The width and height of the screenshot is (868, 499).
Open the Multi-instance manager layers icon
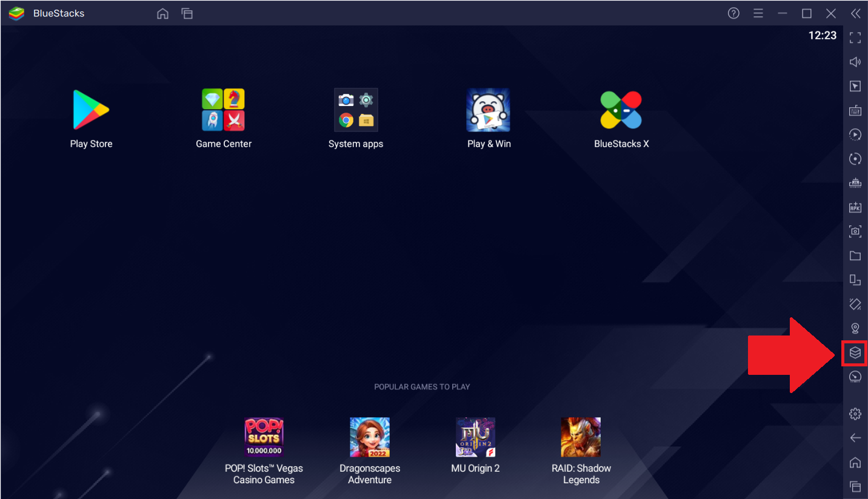(855, 352)
